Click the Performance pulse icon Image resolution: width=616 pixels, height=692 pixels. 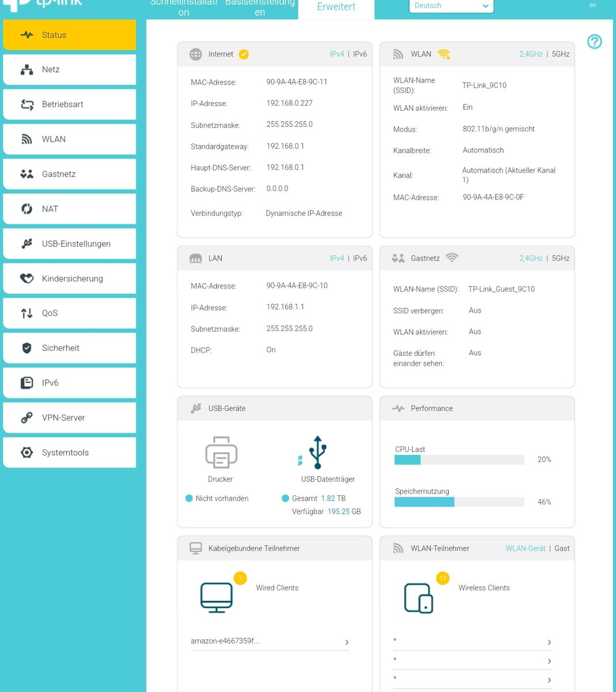click(398, 408)
